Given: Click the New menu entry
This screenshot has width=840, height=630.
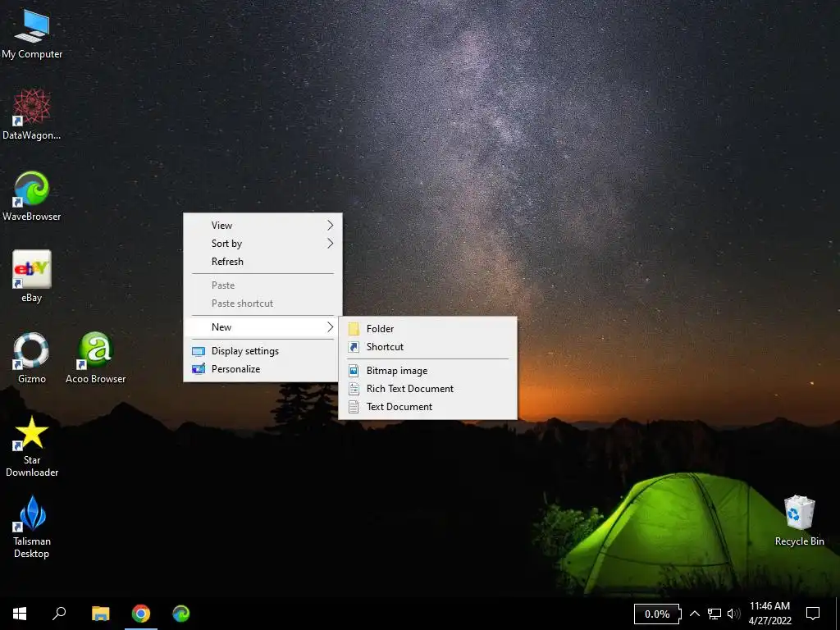Looking at the screenshot, I should [x=262, y=327].
